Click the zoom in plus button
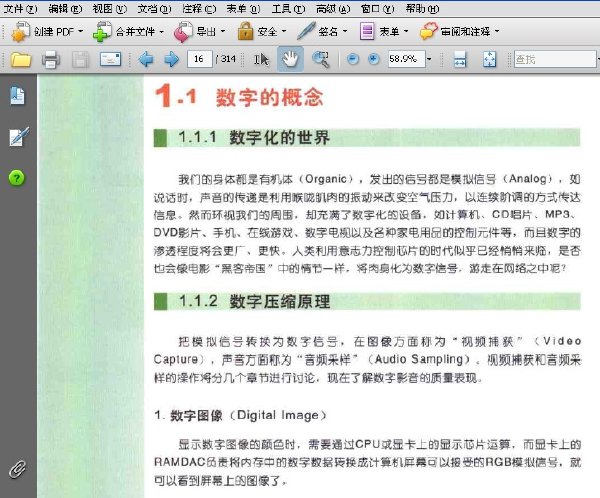Viewport: 600px width, 498px height. (373, 59)
